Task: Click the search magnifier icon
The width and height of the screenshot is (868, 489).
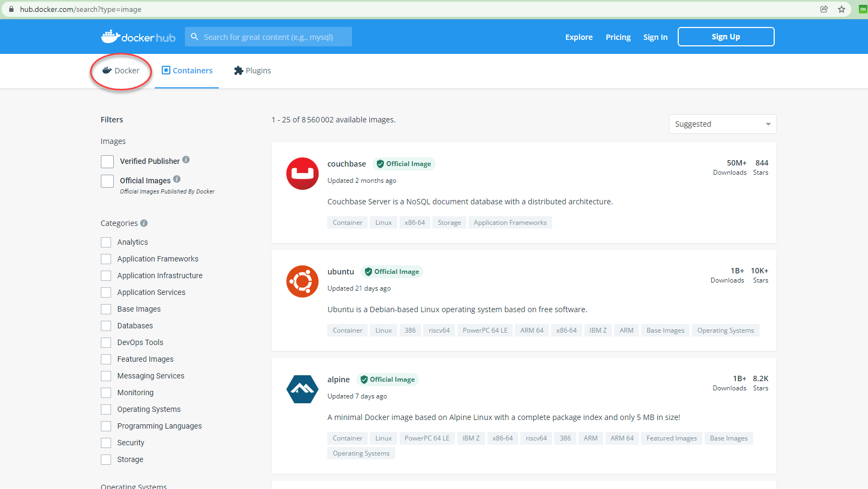Action: coord(195,37)
